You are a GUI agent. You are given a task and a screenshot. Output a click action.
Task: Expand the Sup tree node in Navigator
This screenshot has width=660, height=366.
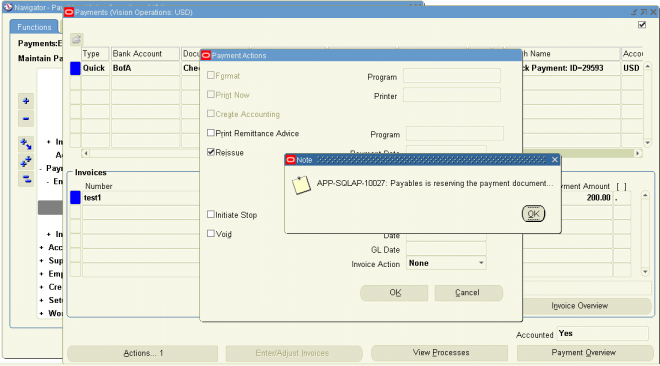(41, 261)
